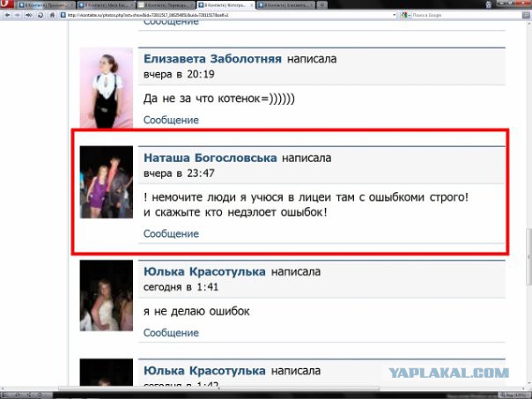532x399 pixels.
Task: Switch to the first В Контакте tab
Action: click(47, 5)
